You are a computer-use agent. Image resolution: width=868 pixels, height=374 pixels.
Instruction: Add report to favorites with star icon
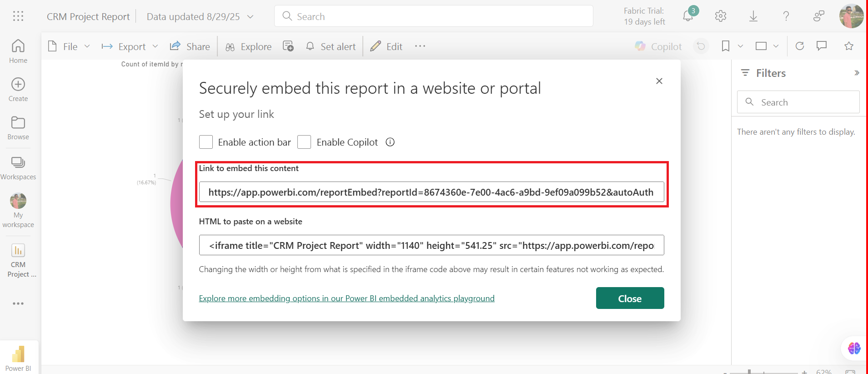(849, 46)
